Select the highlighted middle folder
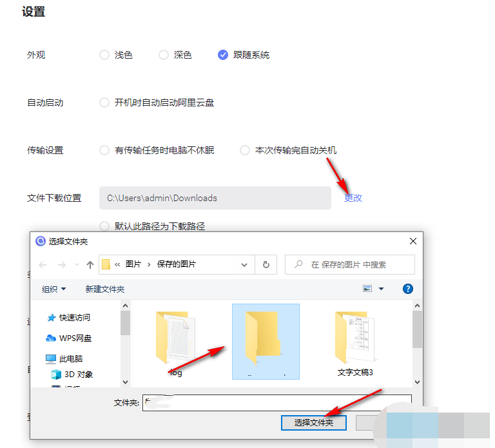The image size is (495, 448). 266,342
